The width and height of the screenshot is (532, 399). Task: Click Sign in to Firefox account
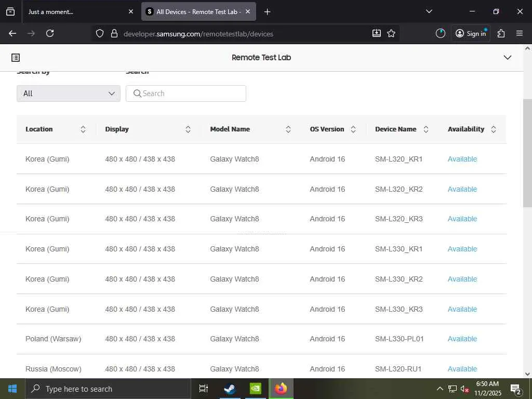click(x=471, y=33)
